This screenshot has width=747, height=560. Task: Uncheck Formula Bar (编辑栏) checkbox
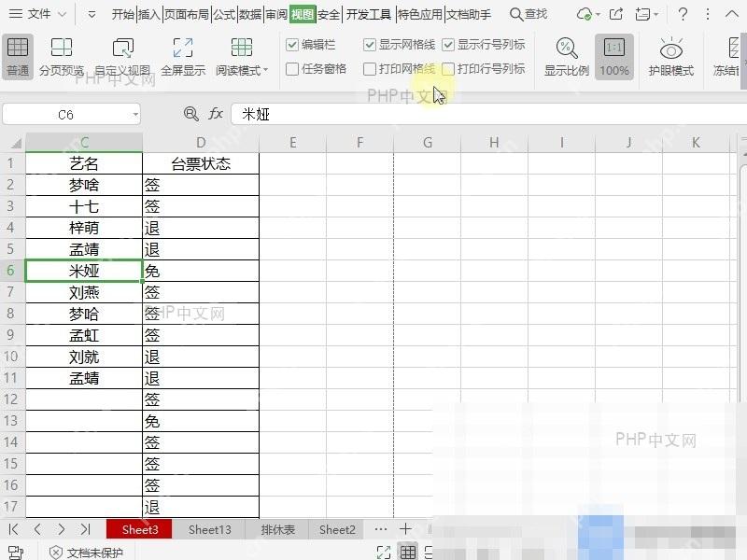tap(292, 45)
